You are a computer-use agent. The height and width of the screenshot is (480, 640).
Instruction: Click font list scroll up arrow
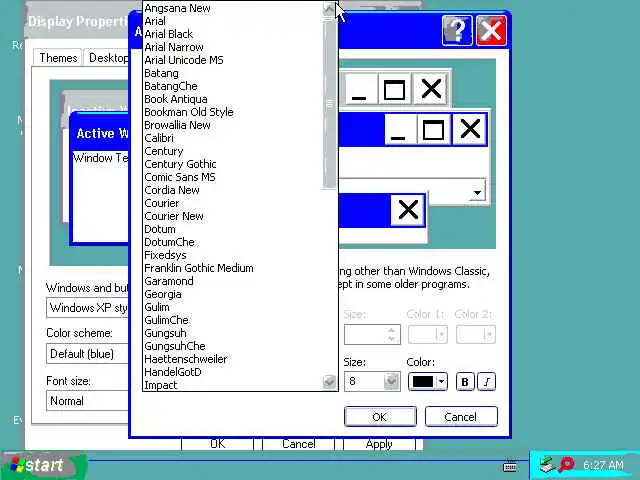point(329,9)
